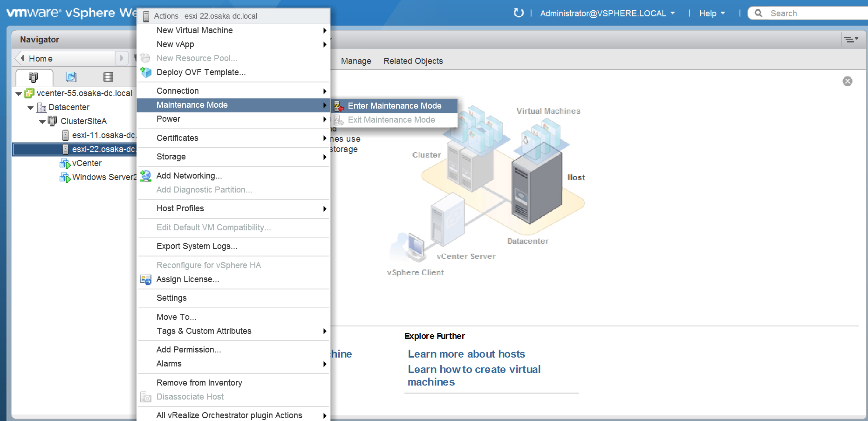Open the VMs and Templates navigator tab
The width and height of the screenshot is (868, 421).
71,77
